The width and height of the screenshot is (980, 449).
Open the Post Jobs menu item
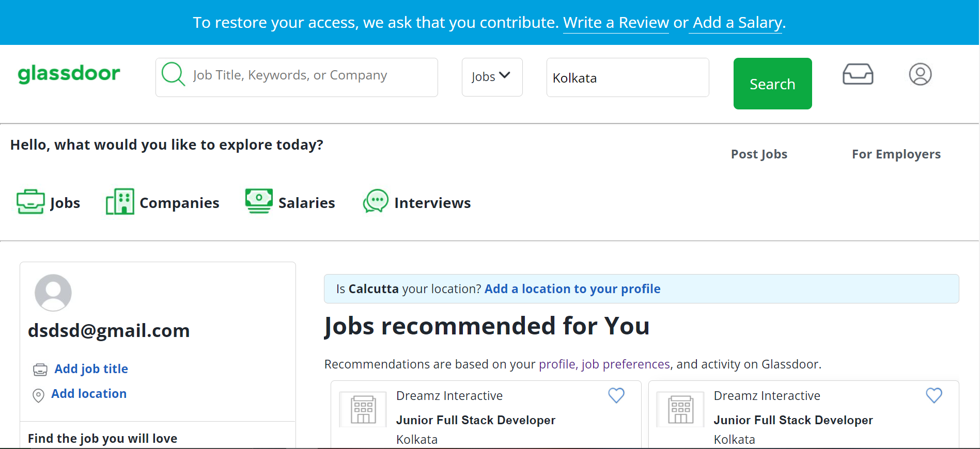coord(759,154)
